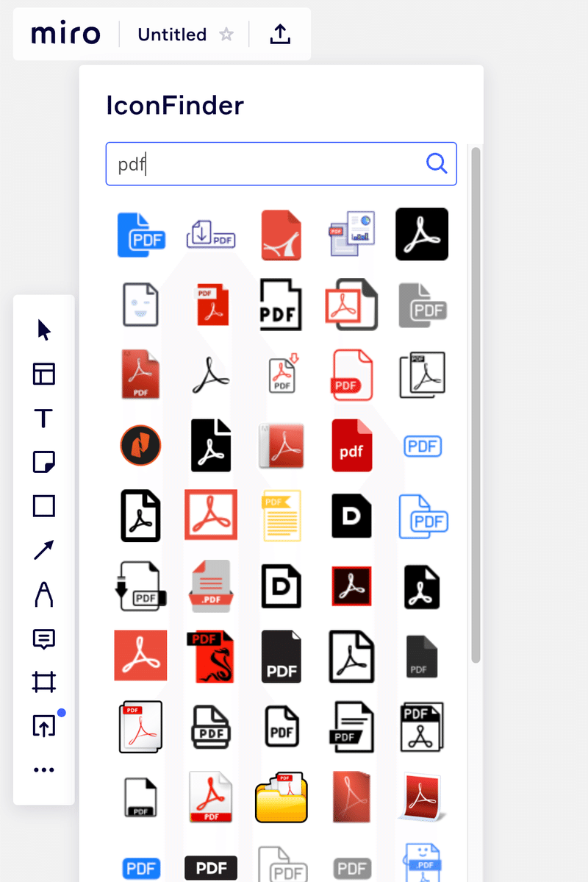Insert the flat red square Acrobat icon

(140, 656)
